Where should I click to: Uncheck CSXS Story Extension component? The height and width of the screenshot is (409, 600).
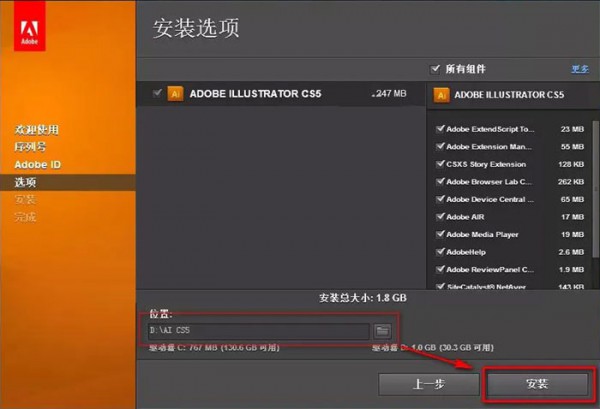440,164
